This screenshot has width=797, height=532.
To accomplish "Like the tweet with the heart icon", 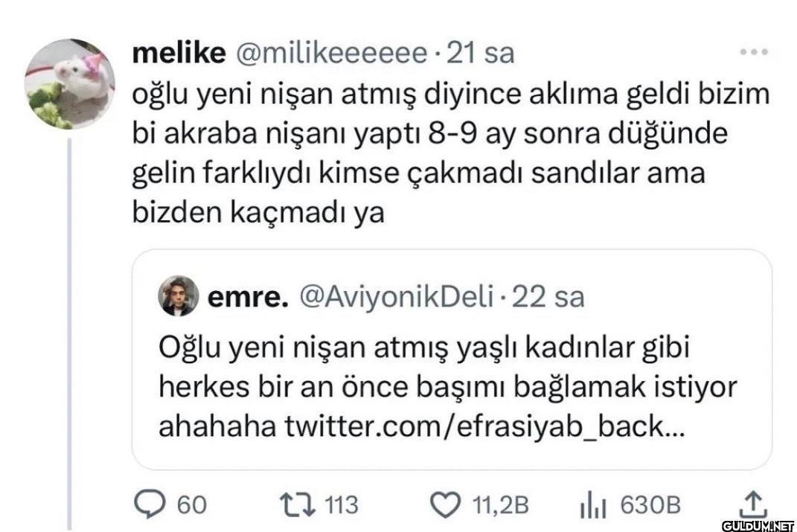I will [446, 505].
